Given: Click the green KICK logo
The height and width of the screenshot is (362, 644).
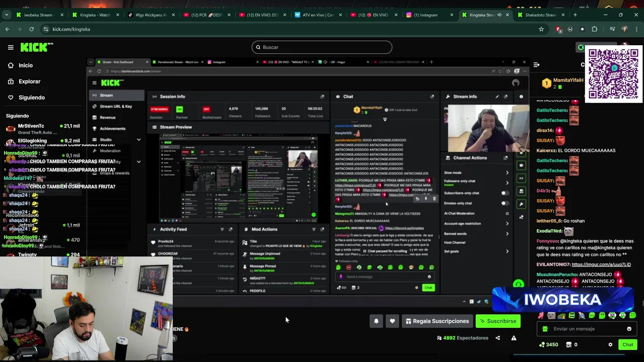Looking at the screenshot, I should click(x=37, y=47).
